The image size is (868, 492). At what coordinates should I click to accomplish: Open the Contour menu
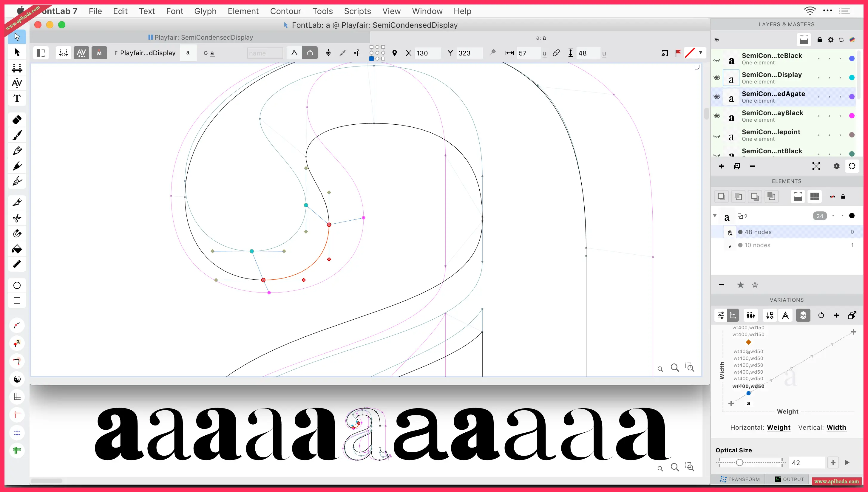pyautogui.click(x=285, y=11)
